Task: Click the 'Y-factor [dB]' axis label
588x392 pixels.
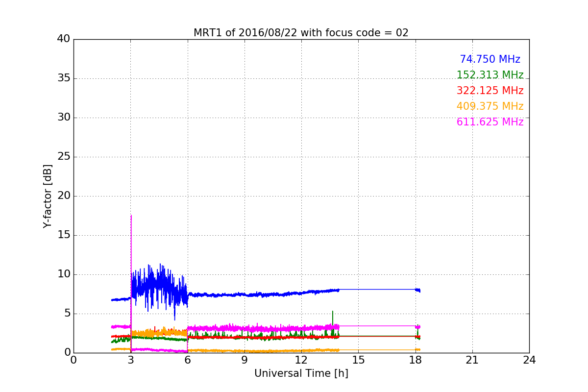Action: (x=48, y=196)
